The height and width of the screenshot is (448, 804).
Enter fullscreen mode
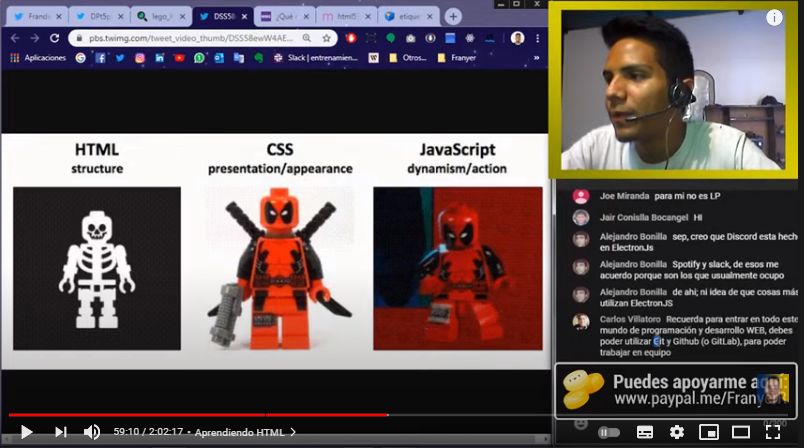click(773, 432)
